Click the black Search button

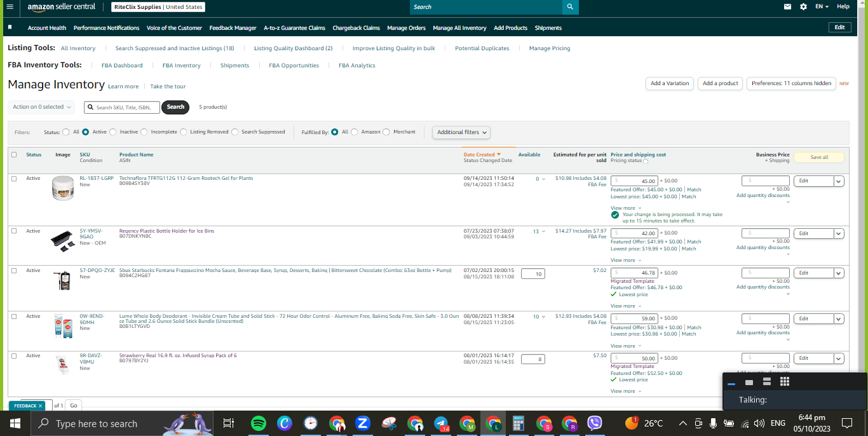[175, 107]
